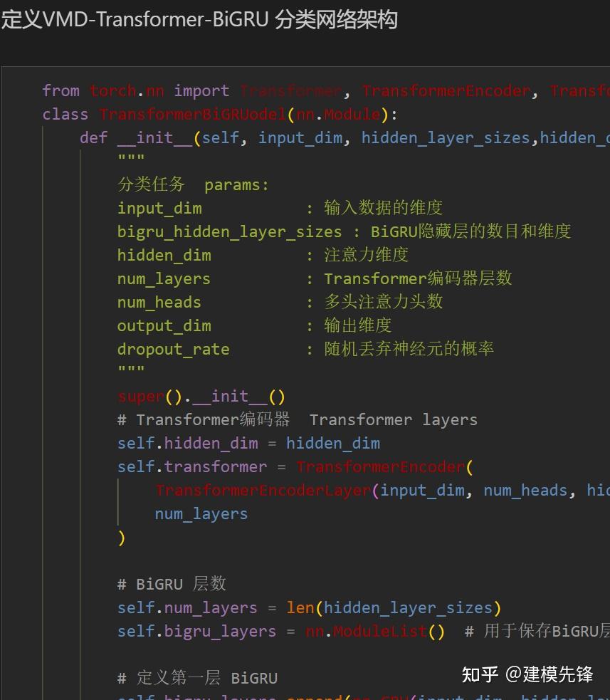Click the self.hidden_dim assignment line

click(248, 443)
